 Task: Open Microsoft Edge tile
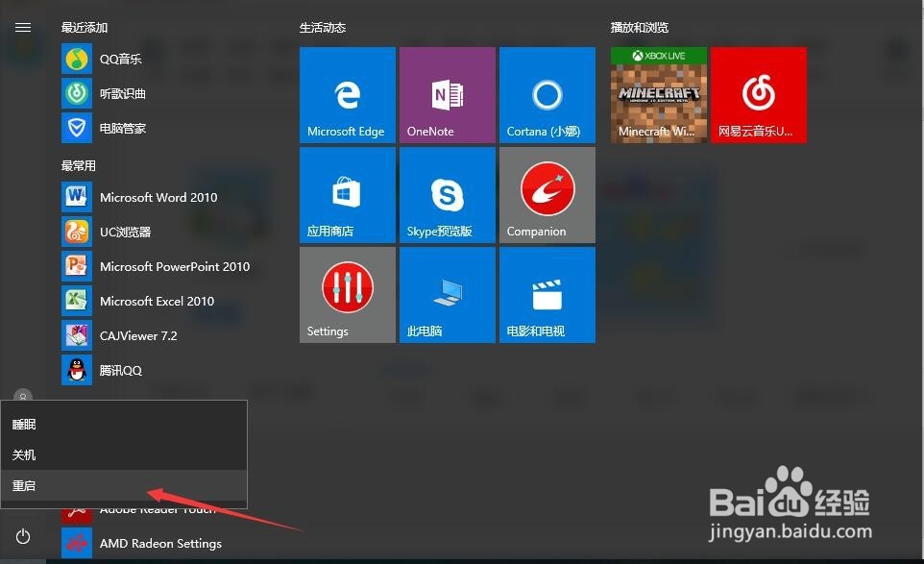click(347, 95)
